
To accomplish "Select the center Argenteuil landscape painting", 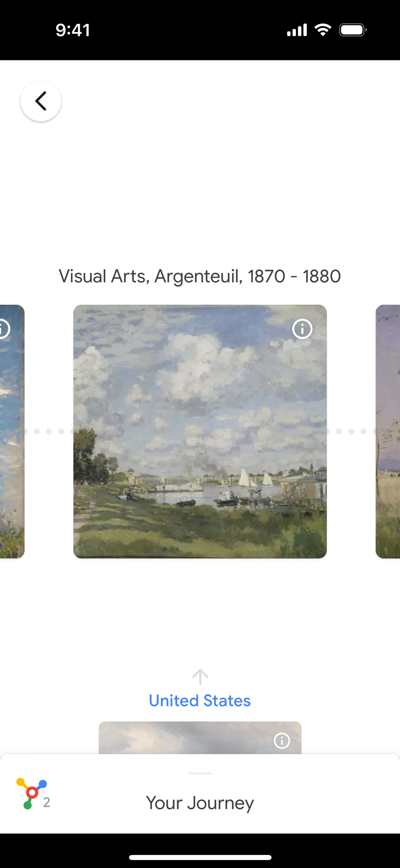I will [x=200, y=432].
